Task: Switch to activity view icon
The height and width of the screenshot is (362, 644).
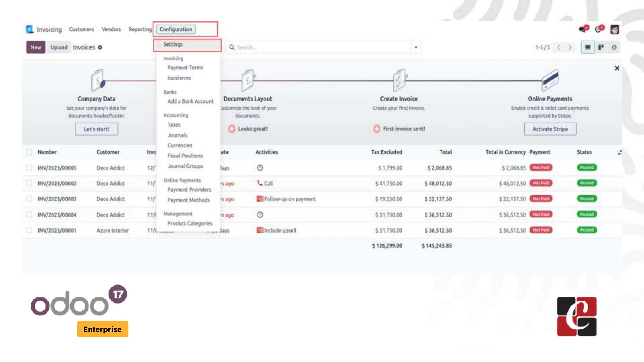Action: coord(614,47)
